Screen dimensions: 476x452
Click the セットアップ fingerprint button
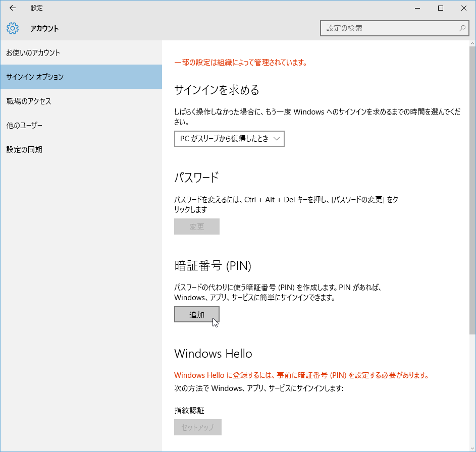[x=198, y=427]
